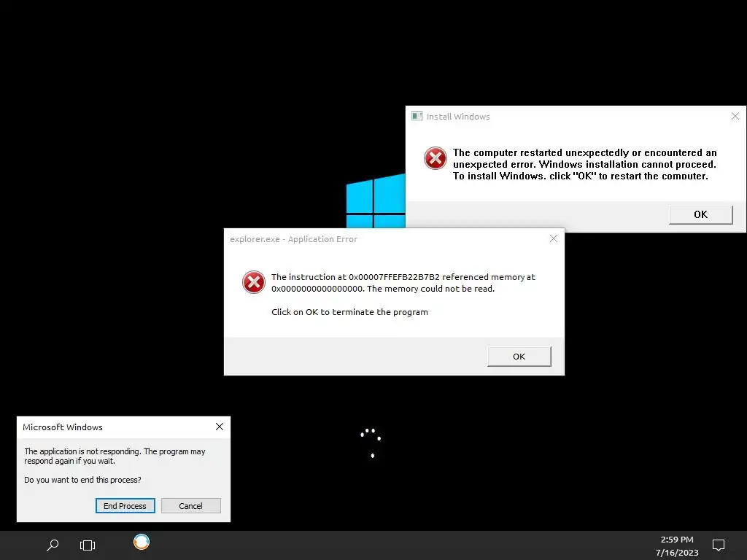
Task: Click the blue Windows logo behind dialogs
Action: coord(376,201)
